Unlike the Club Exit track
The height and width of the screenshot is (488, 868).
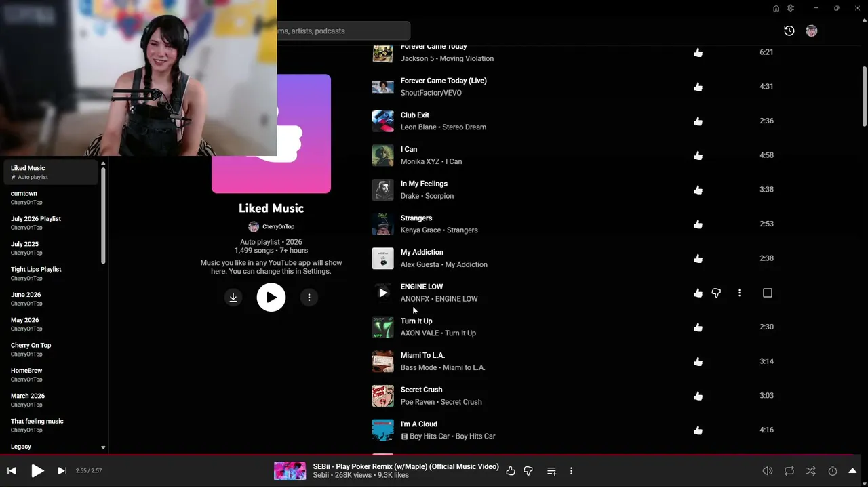698,121
